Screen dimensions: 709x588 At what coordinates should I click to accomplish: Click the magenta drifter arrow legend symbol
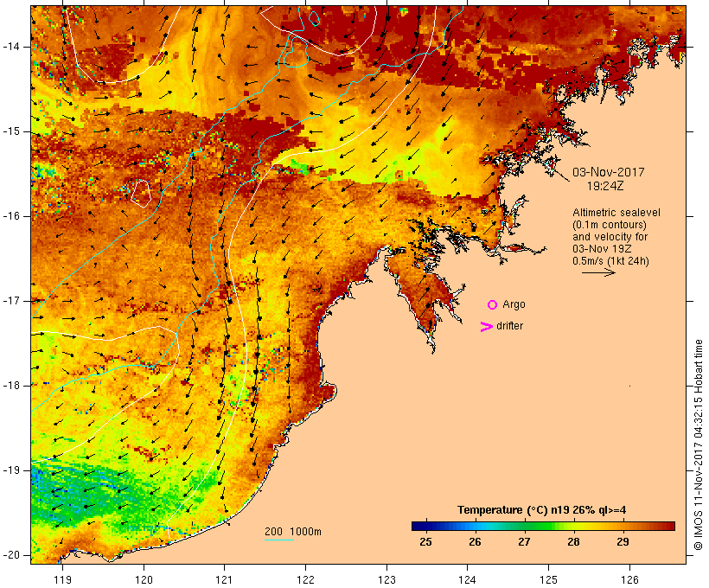[487, 327]
